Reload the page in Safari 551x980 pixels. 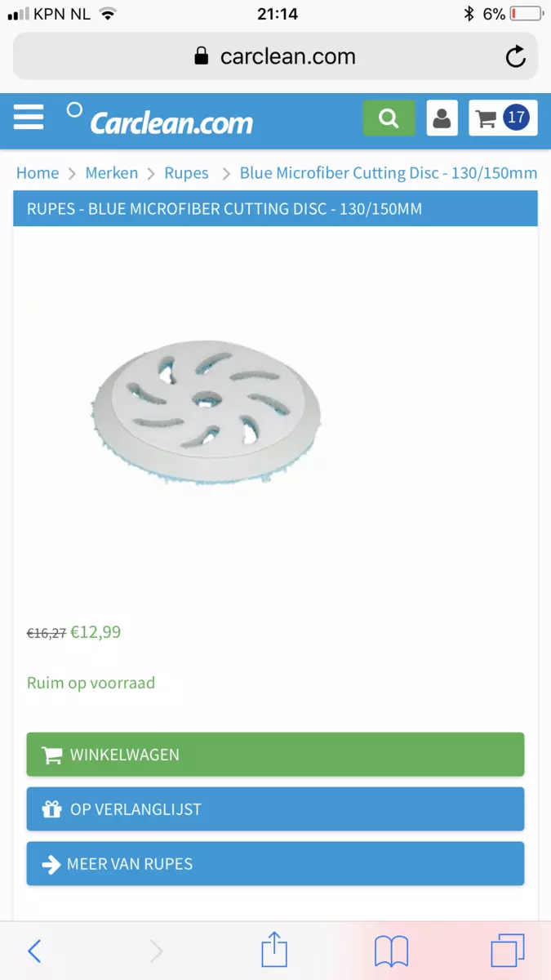pyautogui.click(x=515, y=56)
